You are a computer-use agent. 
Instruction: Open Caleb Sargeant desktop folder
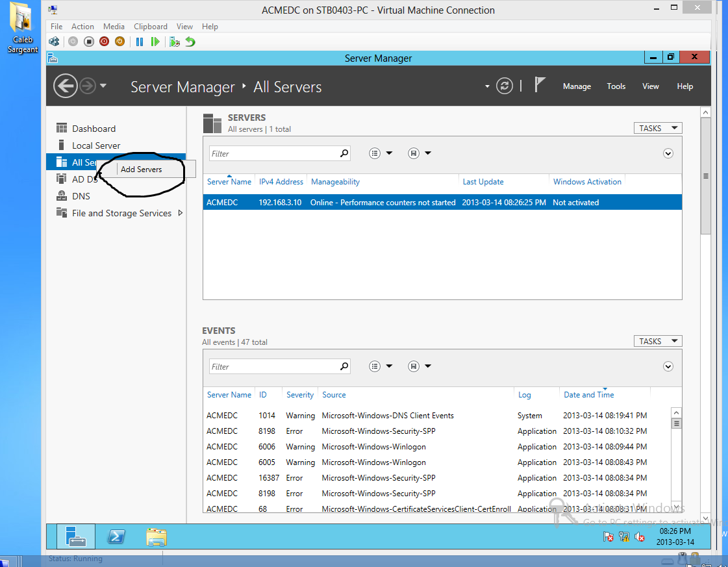[22, 28]
